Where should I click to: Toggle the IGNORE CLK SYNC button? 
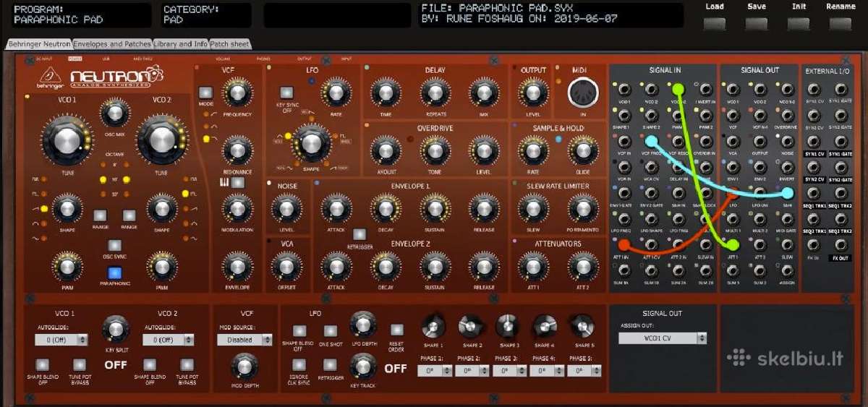299,364
